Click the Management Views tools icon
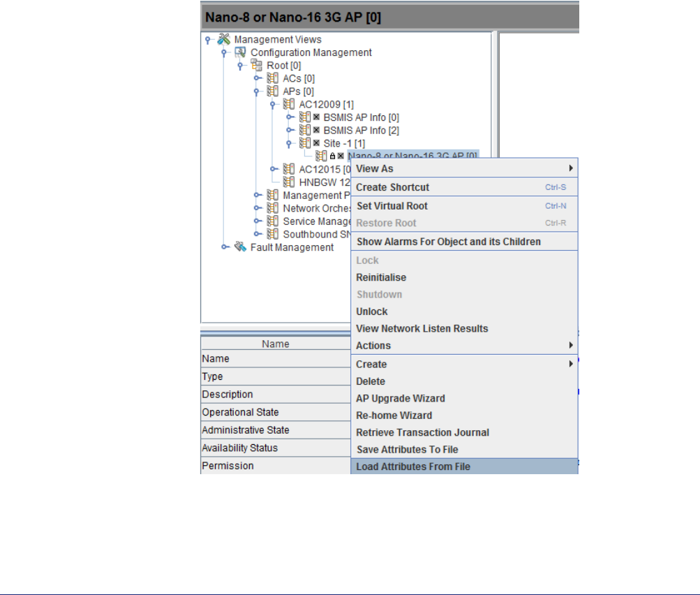 (223, 39)
